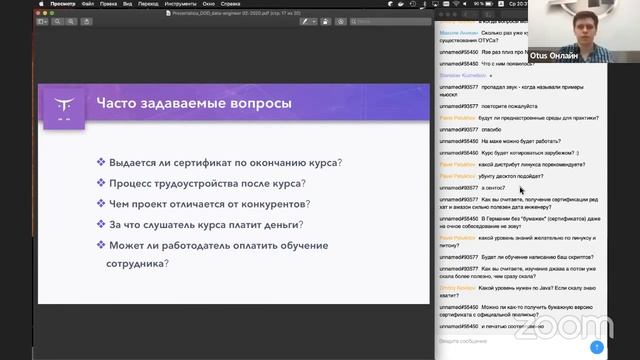Open the Файл menu
This screenshot has width=640, height=360.
(88, 4)
